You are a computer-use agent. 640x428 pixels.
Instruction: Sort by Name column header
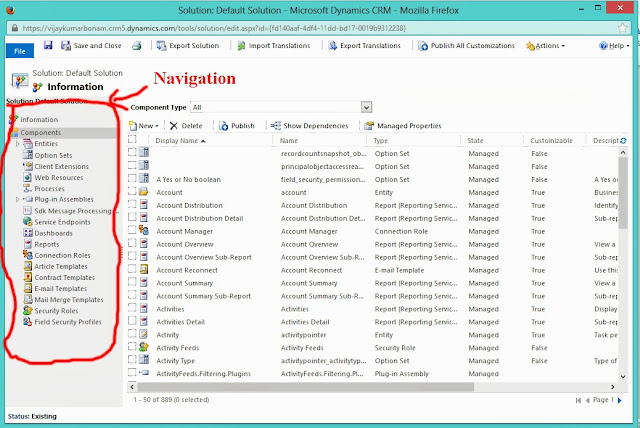tap(289, 140)
